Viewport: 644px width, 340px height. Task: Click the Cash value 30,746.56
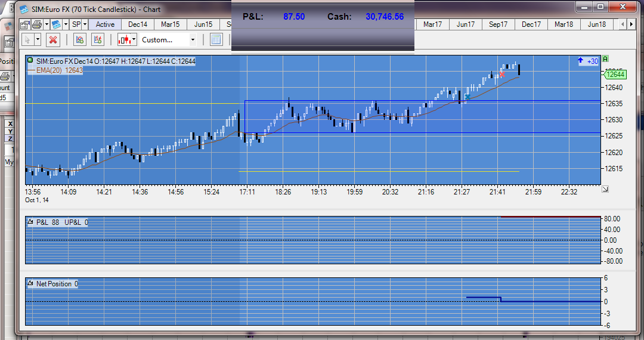[385, 17]
